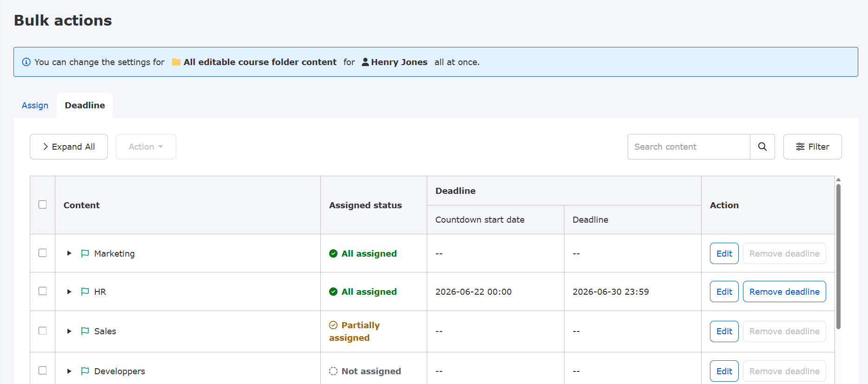
Task: Switch to the Assign tab
Action: tap(35, 106)
